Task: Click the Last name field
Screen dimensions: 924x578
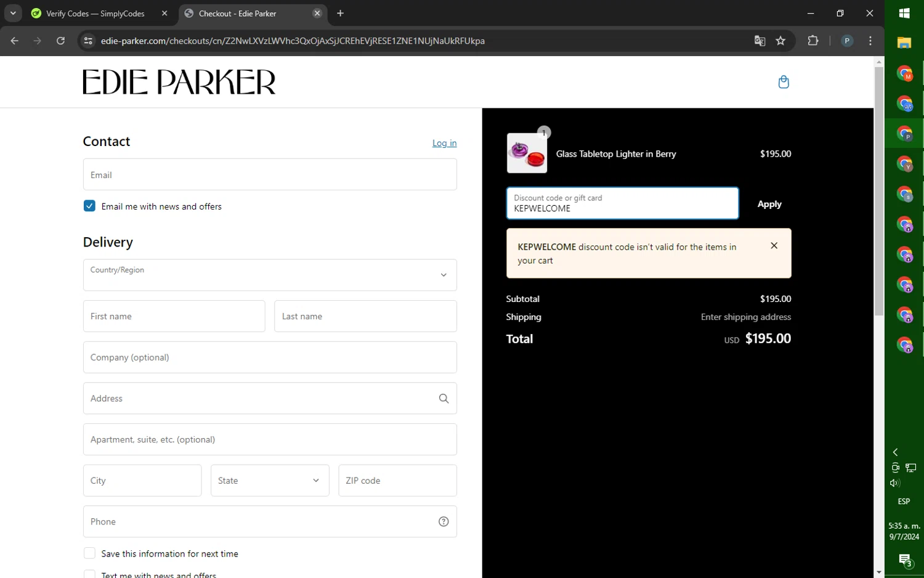Action: (x=365, y=316)
